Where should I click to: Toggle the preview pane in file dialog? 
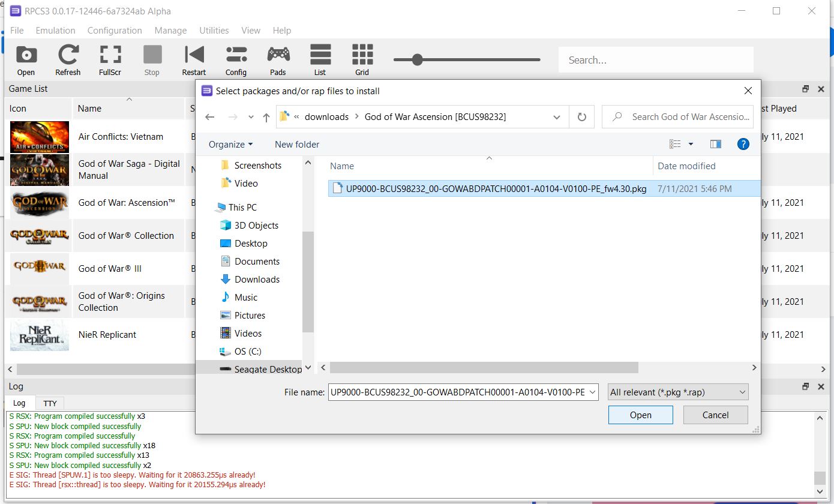click(715, 144)
